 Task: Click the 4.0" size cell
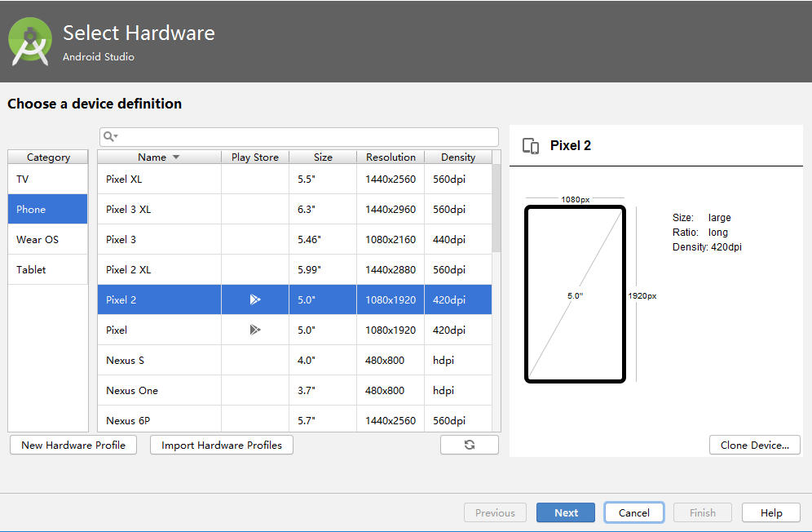(323, 360)
